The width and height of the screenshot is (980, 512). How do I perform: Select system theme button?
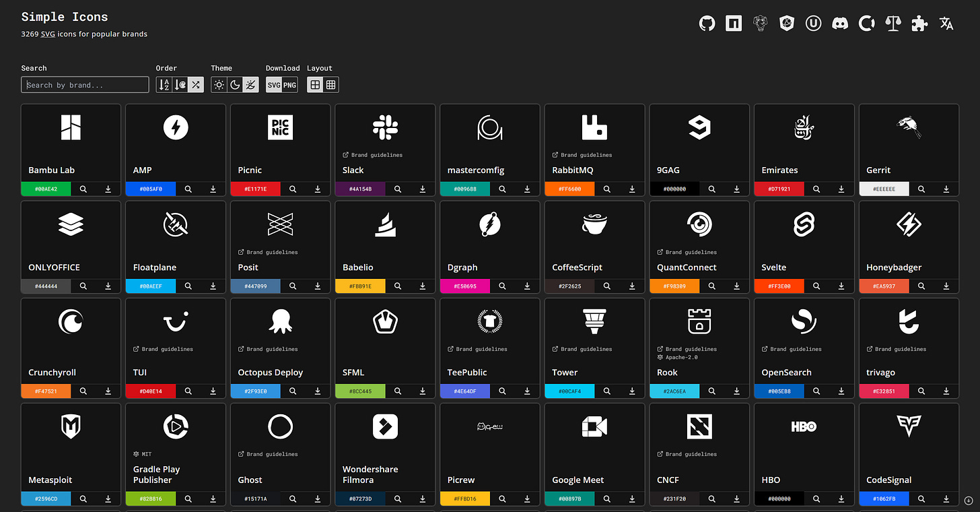click(x=250, y=85)
